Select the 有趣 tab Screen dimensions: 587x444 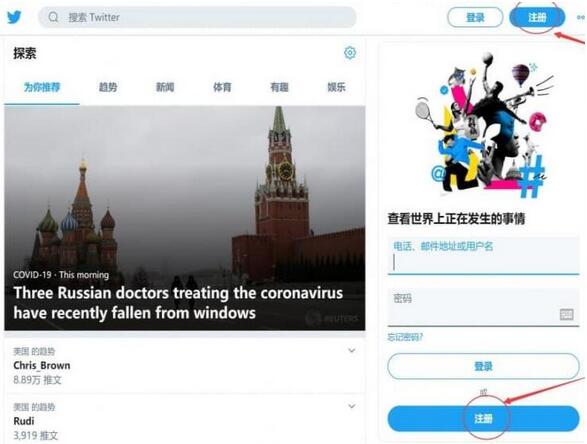coord(280,87)
